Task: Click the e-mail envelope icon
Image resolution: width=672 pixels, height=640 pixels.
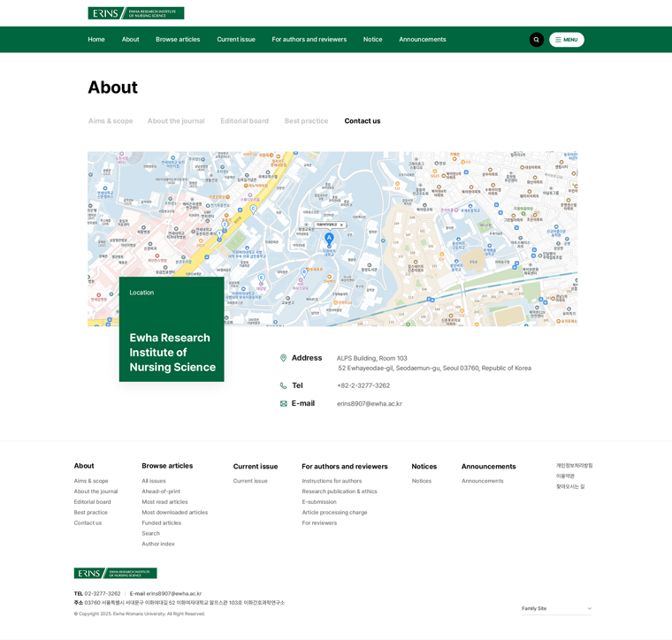Action: click(x=283, y=403)
